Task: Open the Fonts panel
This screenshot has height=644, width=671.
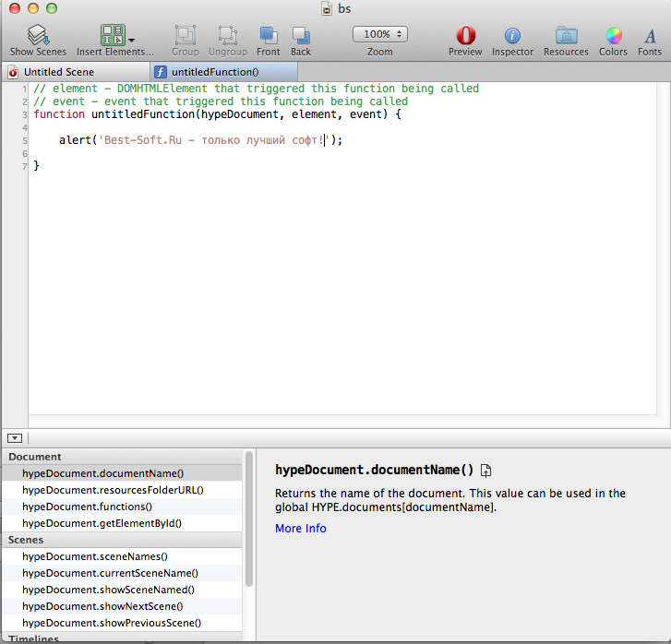Action: [x=650, y=36]
